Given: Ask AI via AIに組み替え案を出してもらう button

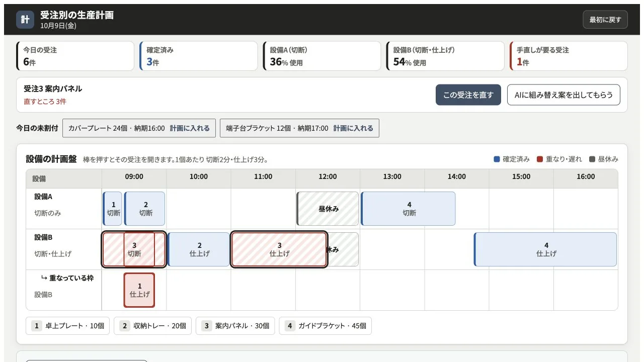Looking at the screenshot, I should (563, 95).
